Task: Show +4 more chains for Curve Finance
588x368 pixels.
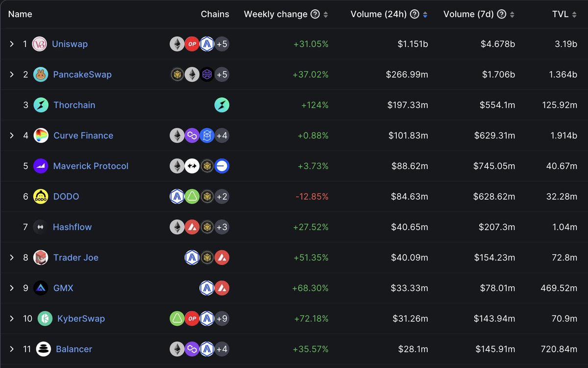Action: click(x=222, y=135)
